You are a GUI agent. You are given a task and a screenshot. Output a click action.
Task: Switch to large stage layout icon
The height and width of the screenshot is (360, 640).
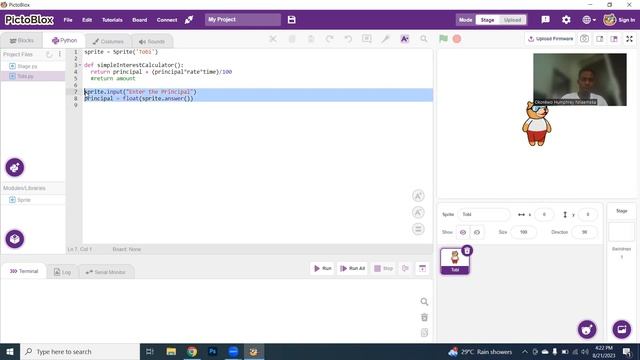(x=614, y=39)
